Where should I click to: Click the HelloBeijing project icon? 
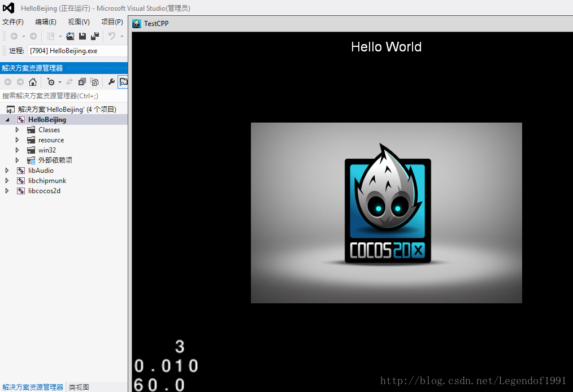[21, 120]
